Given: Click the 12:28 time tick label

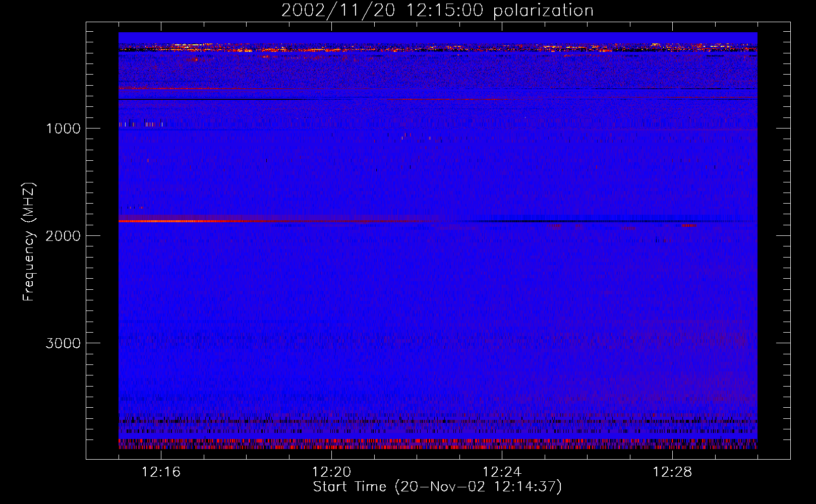Looking at the screenshot, I should (x=672, y=472).
